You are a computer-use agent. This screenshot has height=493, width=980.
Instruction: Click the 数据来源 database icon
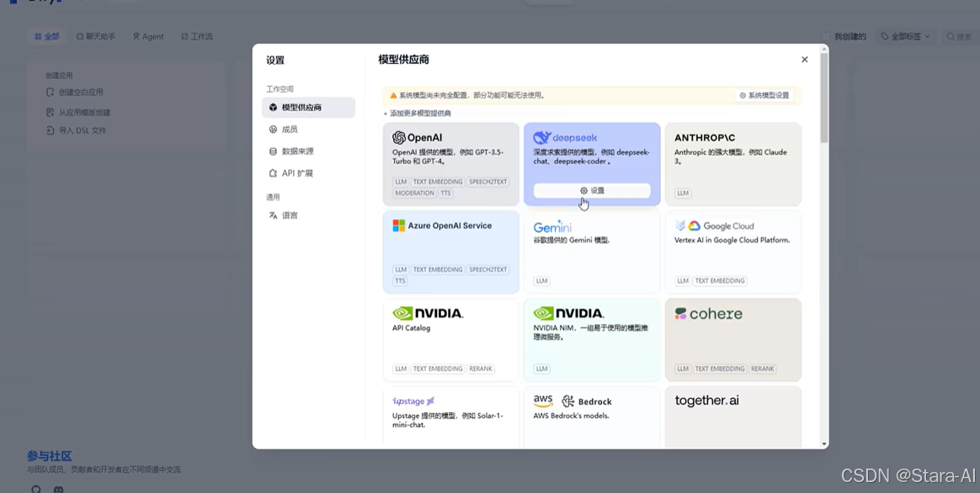[273, 151]
